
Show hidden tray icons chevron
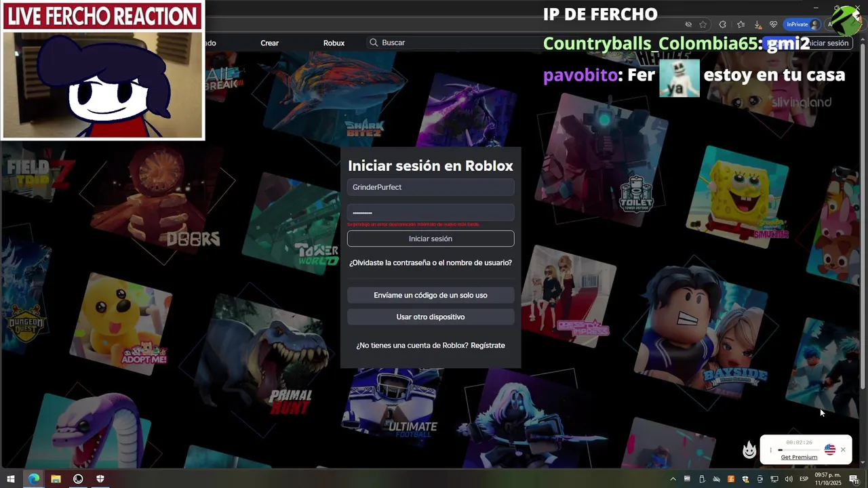coord(673,479)
